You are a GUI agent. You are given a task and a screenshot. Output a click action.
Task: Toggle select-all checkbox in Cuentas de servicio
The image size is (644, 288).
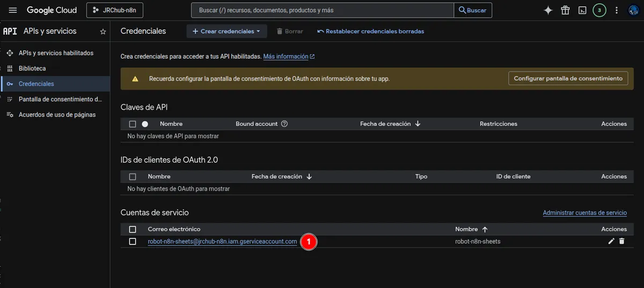pyautogui.click(x=133, y=229)
